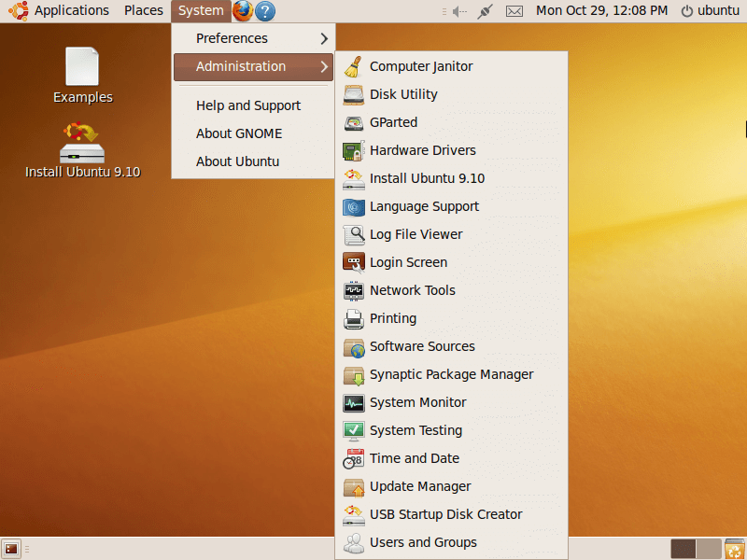Screen dimensions: 747x560
Task: Click the volume speaker icon in panel
Action: (x=459, y=11)
